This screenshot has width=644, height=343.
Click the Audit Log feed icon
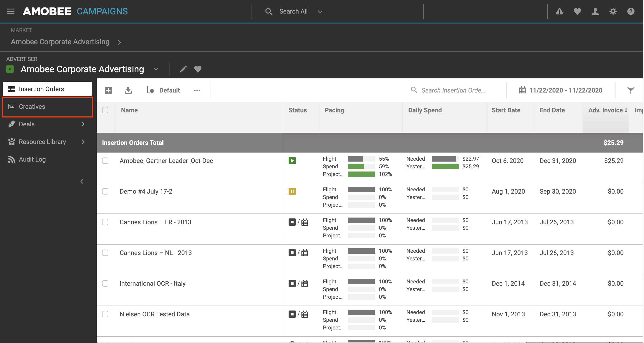point(12,159)
